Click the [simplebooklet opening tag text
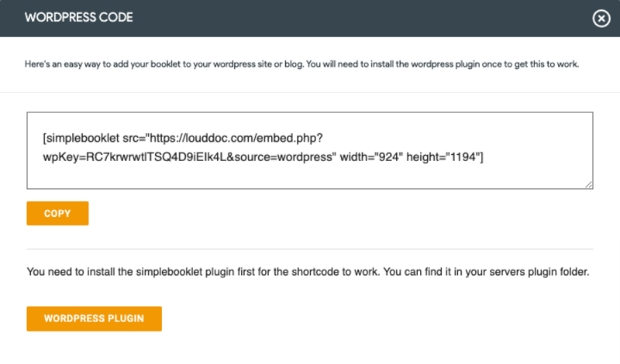The image size is (620, 364). (x=81, y=138)
